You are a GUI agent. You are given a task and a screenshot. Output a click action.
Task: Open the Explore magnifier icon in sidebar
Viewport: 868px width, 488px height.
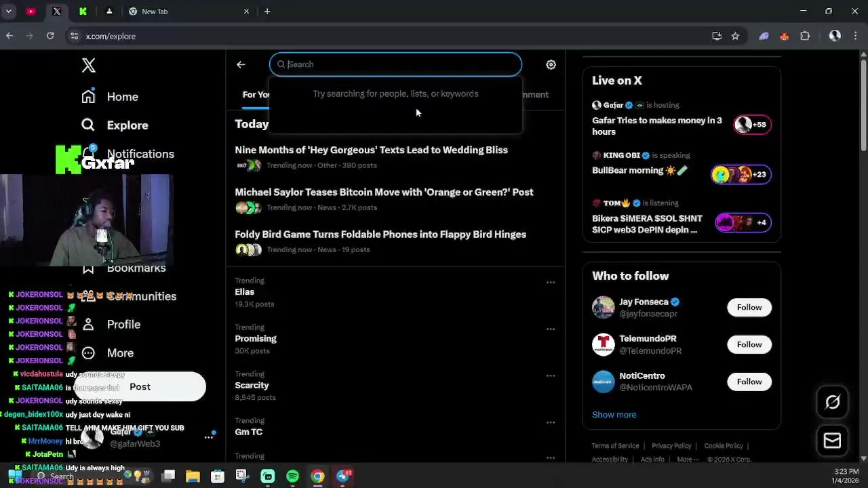coord(88,125)
